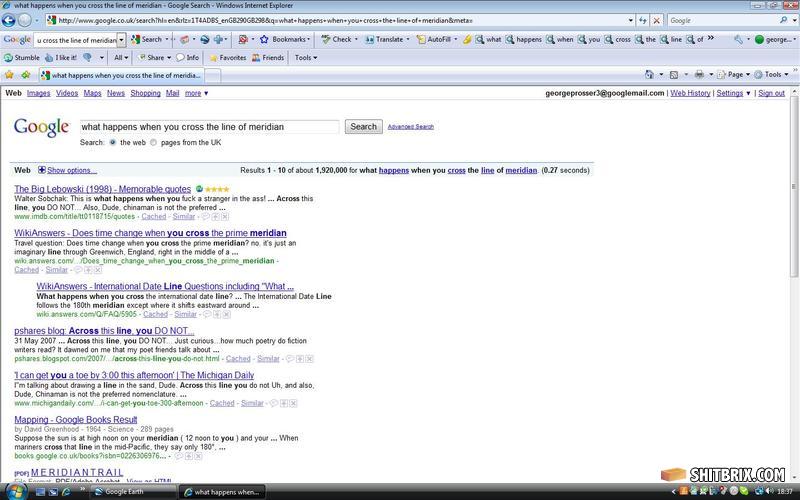Expand 'Show options...' on results page

click(67, 170)
